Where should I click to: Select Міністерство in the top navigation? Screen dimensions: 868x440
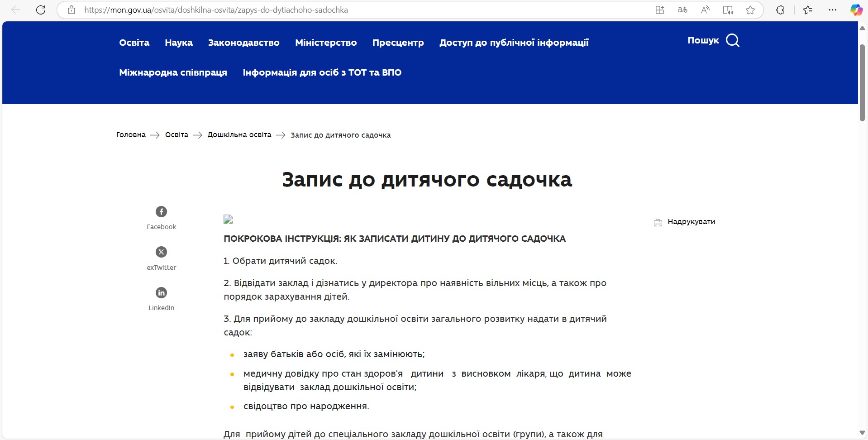[326, 43]
